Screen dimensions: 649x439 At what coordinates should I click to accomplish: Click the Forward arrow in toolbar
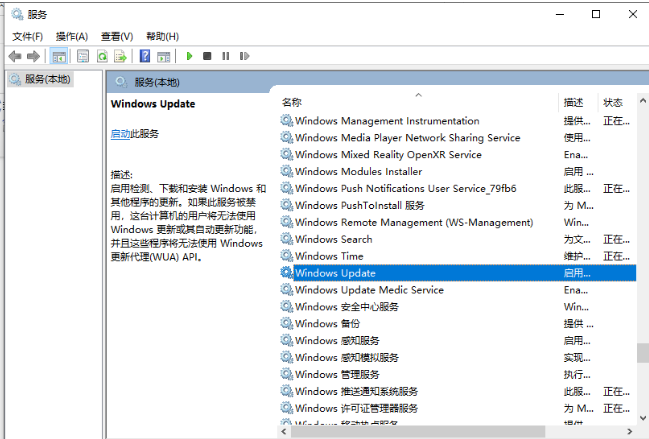[34, 56]
